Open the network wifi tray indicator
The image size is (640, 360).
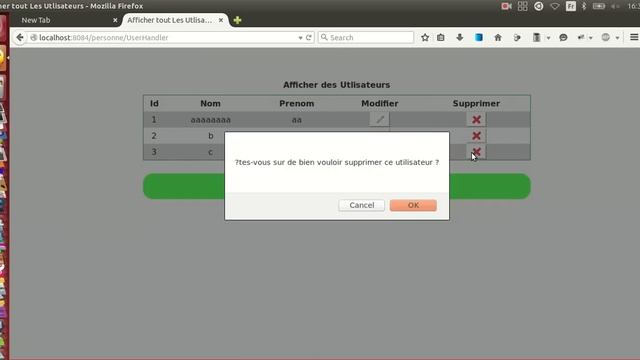click(x=555, y=6)
